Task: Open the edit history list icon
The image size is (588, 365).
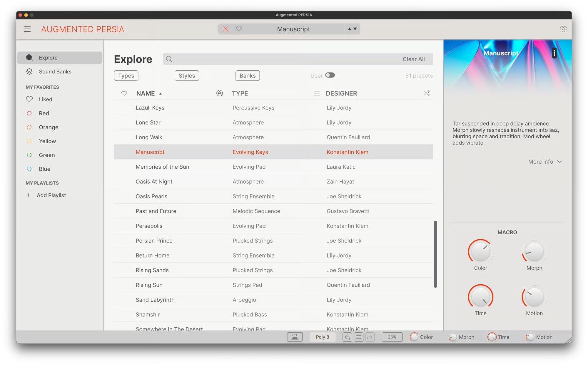Action: 358,337
